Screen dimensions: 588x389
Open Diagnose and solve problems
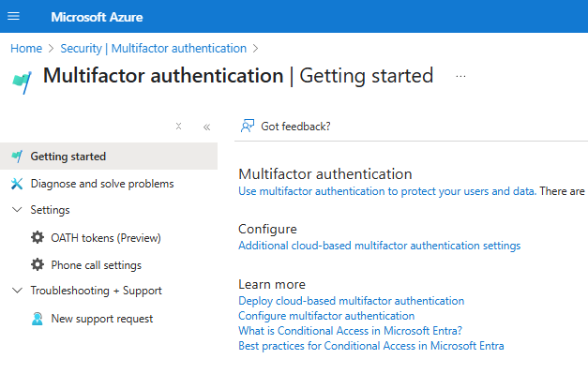(102, 184)
